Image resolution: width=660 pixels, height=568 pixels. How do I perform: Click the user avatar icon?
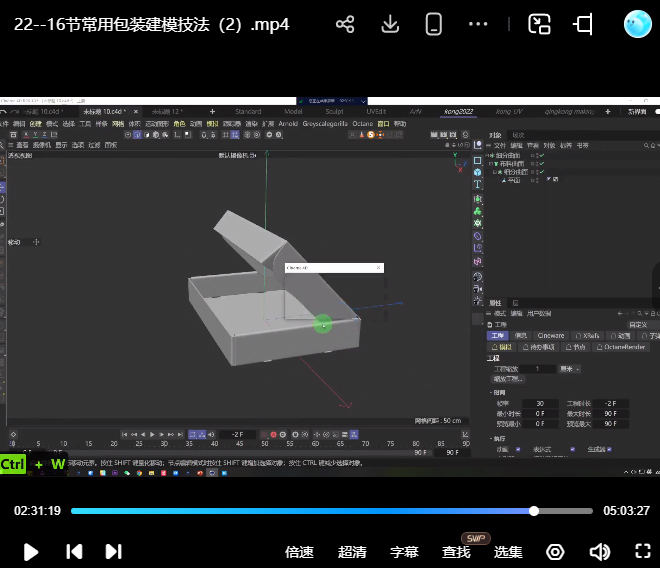click(637, 24)
